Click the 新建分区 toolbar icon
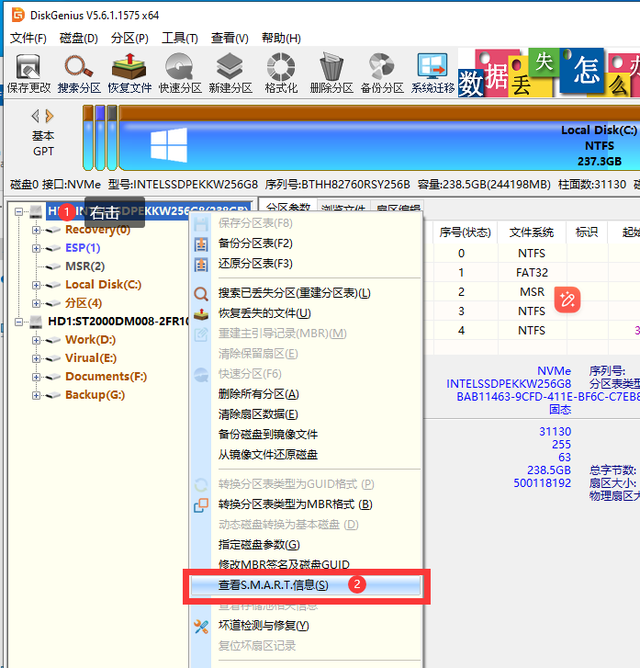This screenshot has width=640, height=668. tap(230, 73)
